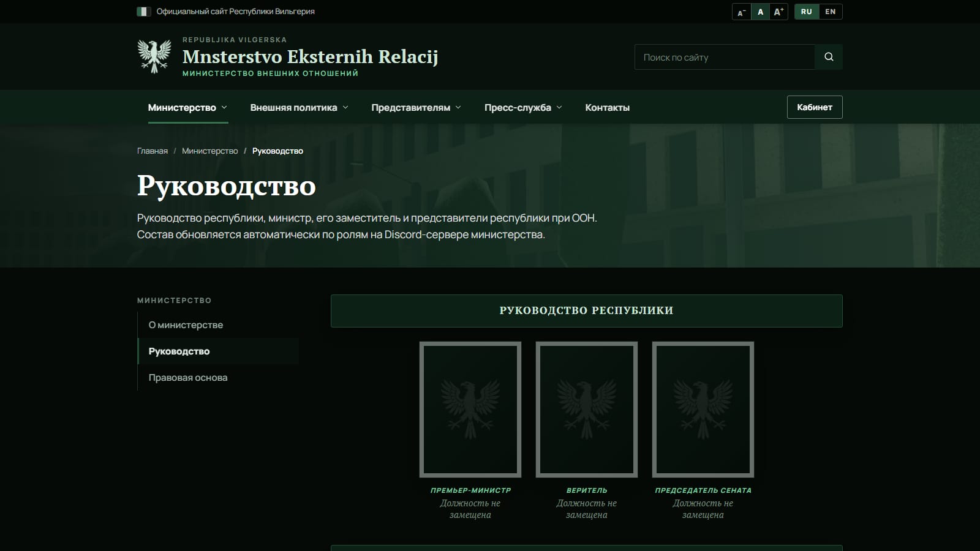Open Правовая основа in the sidebar

(219, 378)
